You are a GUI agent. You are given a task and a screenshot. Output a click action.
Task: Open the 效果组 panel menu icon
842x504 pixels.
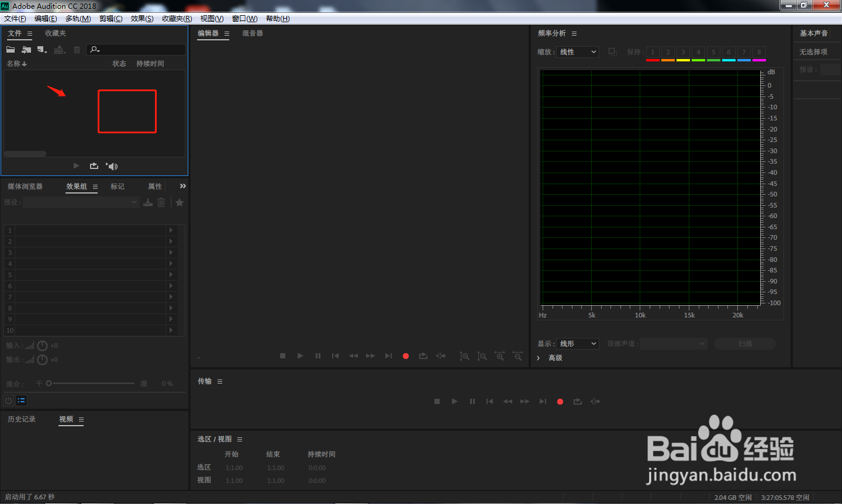click(95, 187)
